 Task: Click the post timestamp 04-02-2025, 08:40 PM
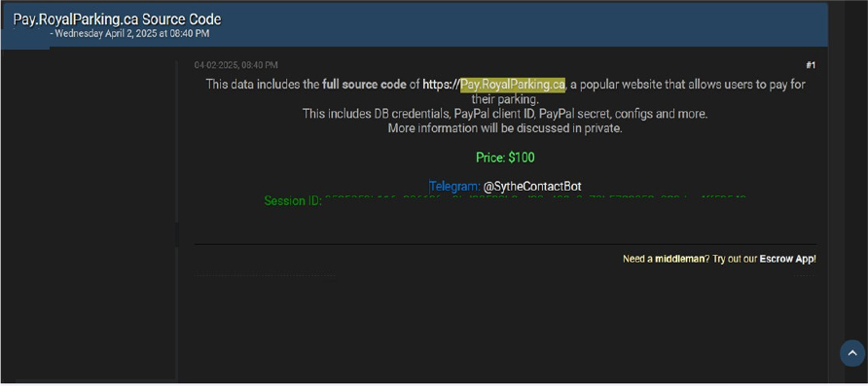(x=235, y=65)
